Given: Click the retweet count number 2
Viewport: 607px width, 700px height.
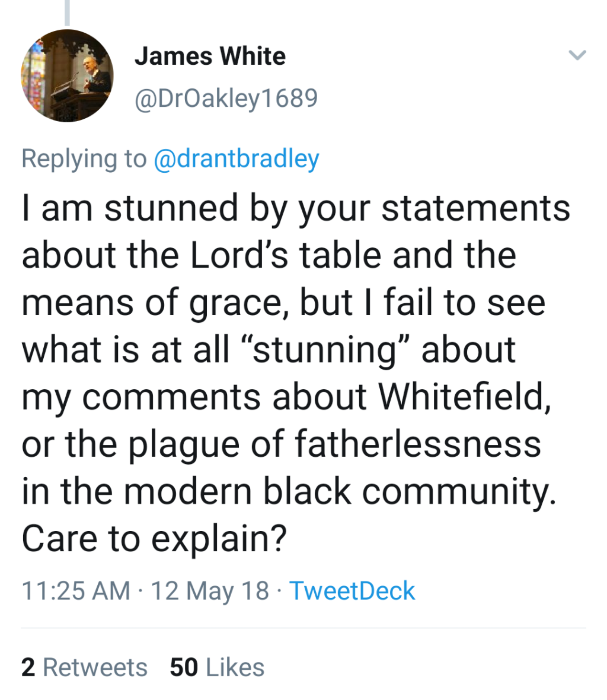Looking at the screenshot, I should pos(28,667).
